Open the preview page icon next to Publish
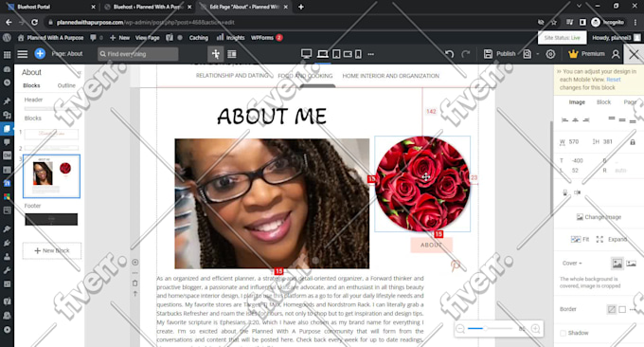The height and width of the screenshot is (347, 644). pos(527,54)
